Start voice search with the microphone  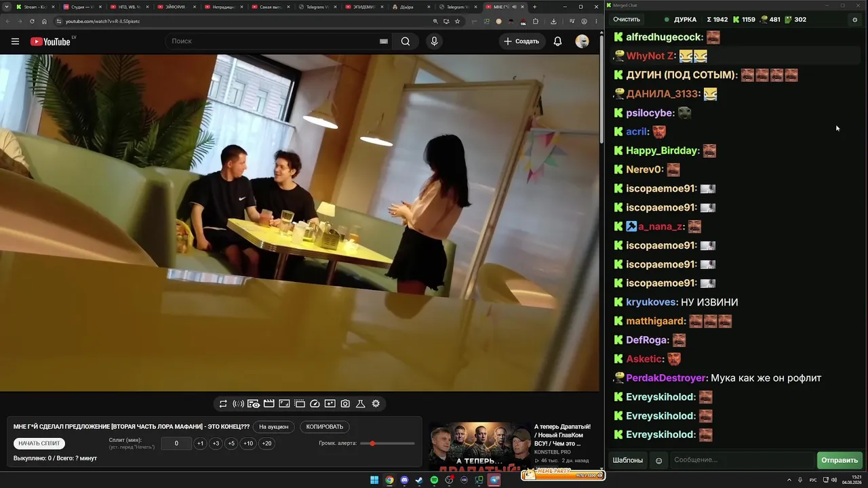click(434, 41)
